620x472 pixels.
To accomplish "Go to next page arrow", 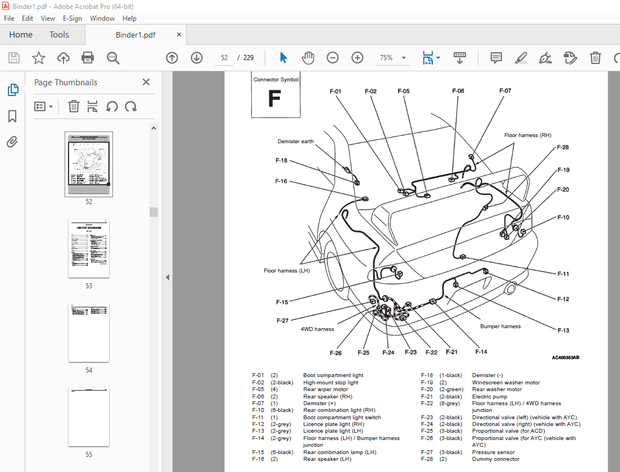I will pyautogui.click(x=196, y=58).
